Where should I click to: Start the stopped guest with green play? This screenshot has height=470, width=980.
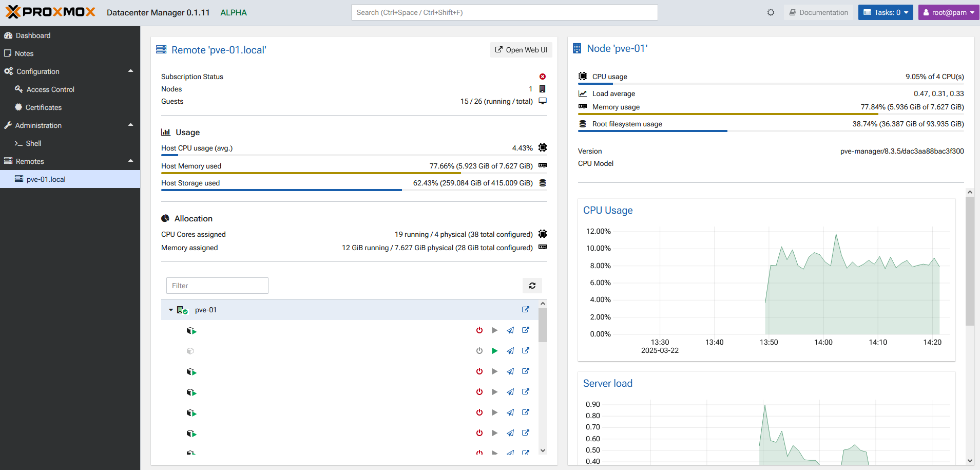pos(495,351)
